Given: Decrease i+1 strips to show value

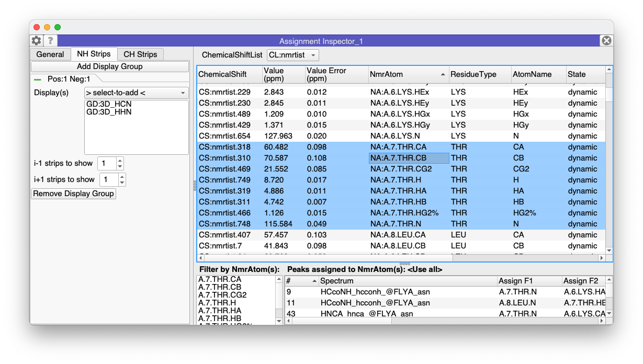Looking at the screenshot, I should pyautogui.click(x=122, y=183).
